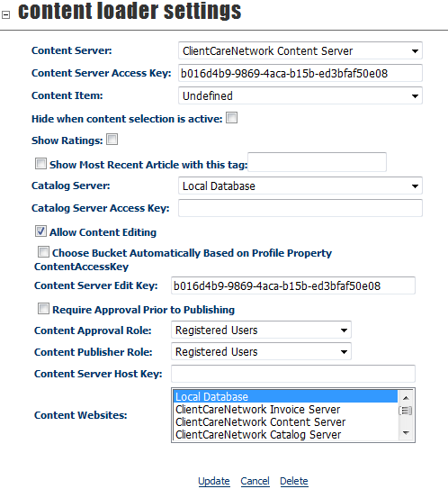448x498 pixels.
Task: Click the Content Server Access Key field
Action: tap(300, 73)
